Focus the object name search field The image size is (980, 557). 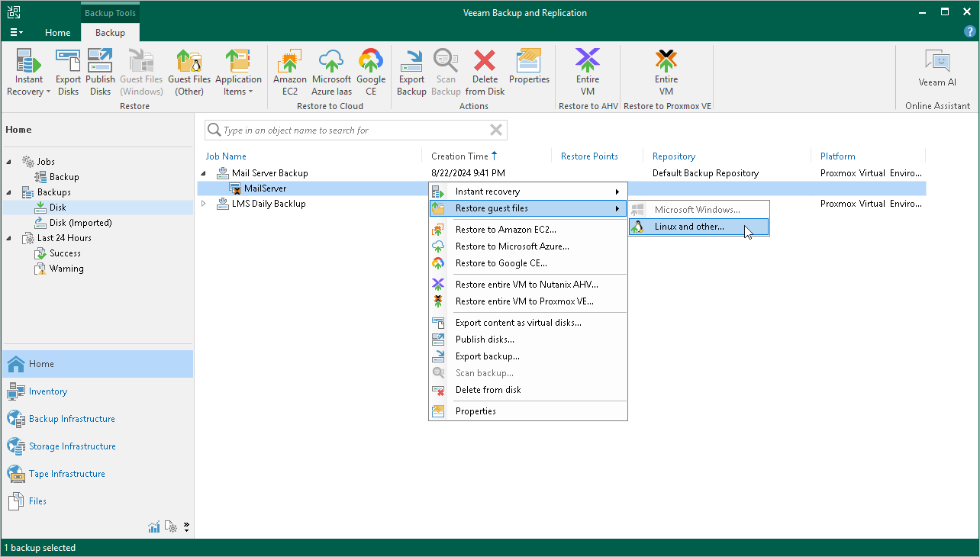click(x=354, y=130)
